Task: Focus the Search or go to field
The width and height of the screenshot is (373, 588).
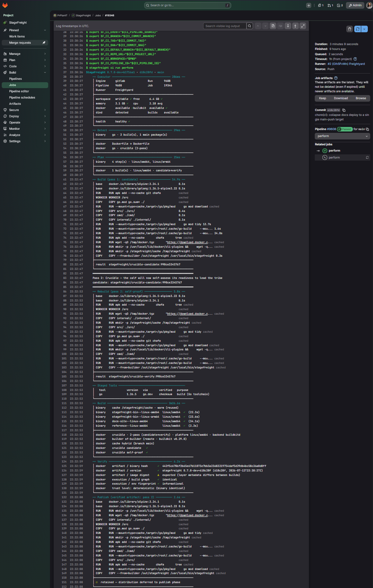Action: coord(188,5)
